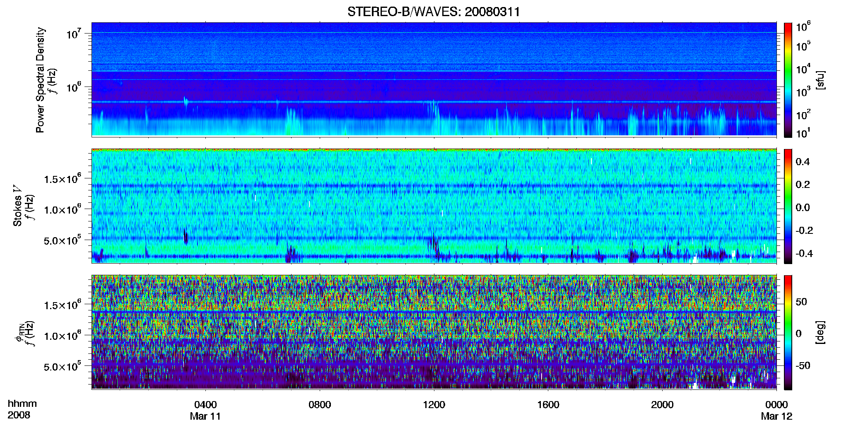Click the power spectral density colorbar
The width and height of the screenshot is (868, 447).
tap(788, 79)
